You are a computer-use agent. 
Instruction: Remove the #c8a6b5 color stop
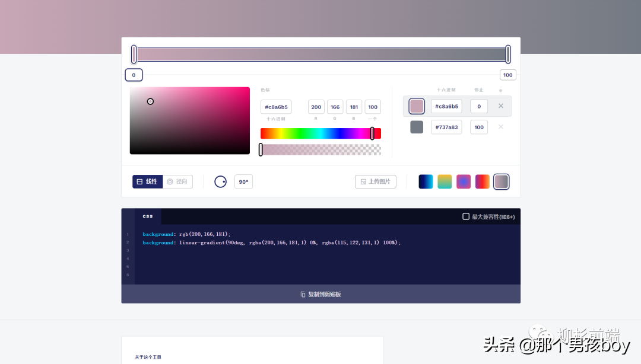click(501, 106)
